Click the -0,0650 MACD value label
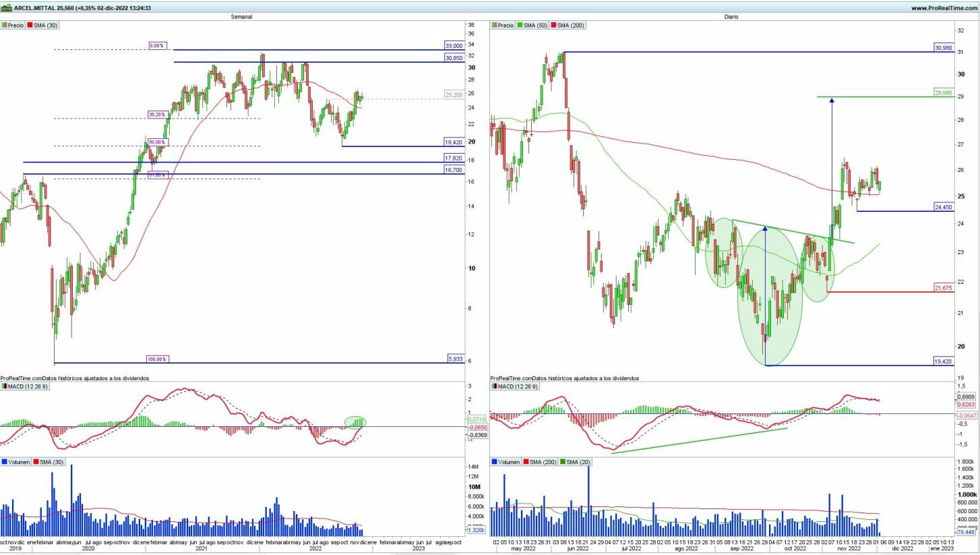Image resolution: width=980 pixels, height=555 pixels. (x=477, y=428)
